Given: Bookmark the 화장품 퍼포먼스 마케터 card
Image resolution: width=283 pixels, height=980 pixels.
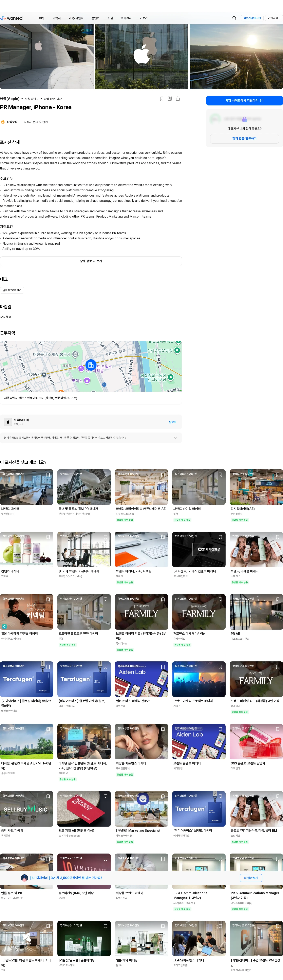Looking at the screenshot, I should pyautogui.click(x=163, y=729).
